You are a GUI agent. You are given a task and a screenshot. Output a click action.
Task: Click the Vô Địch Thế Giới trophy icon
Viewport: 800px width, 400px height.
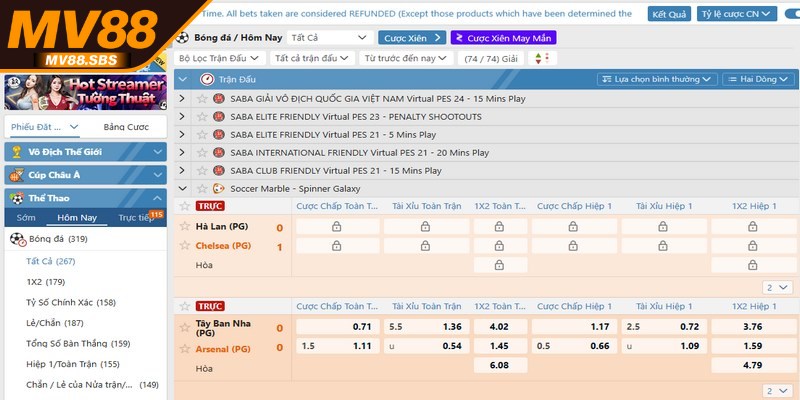coord(15,152)
